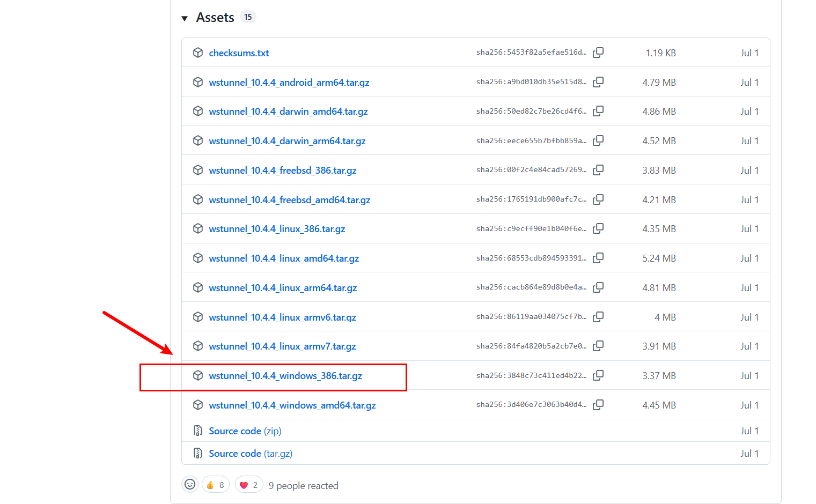Copy SHA256 for linux_armv6 archive
816x504 pixels.
pos(598,317)
